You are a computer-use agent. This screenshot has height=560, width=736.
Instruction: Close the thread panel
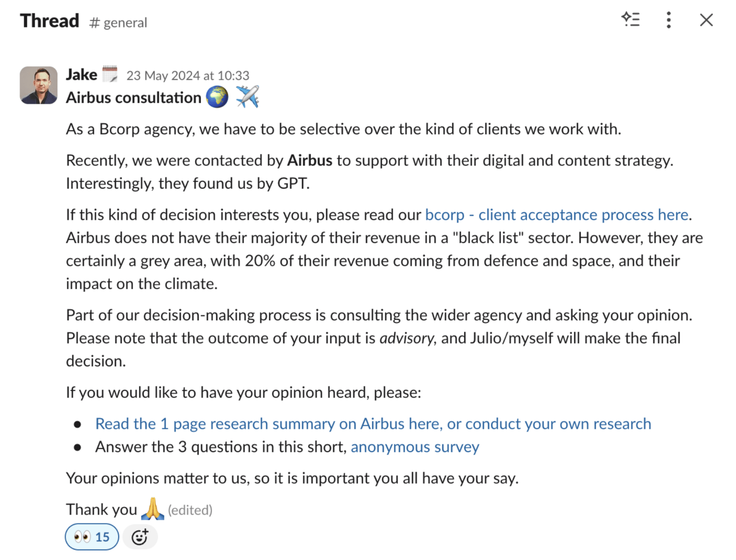706,20
